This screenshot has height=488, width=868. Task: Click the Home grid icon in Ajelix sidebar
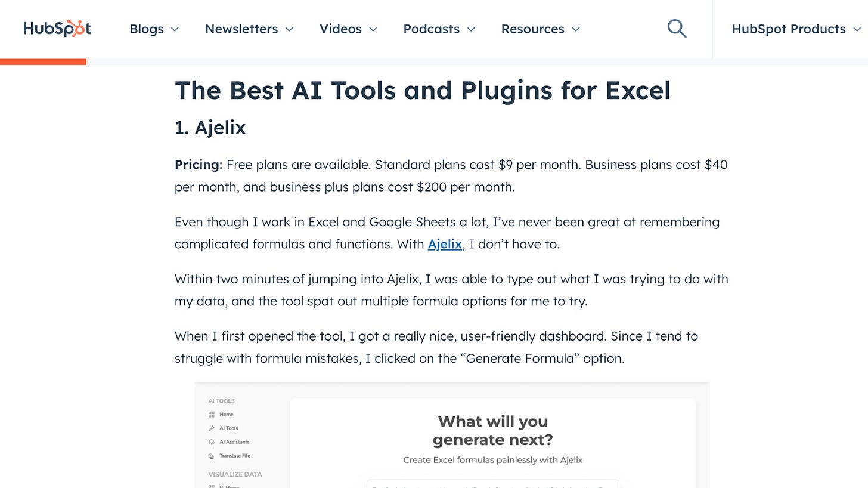pyautogui.click(x=211, y=414)
